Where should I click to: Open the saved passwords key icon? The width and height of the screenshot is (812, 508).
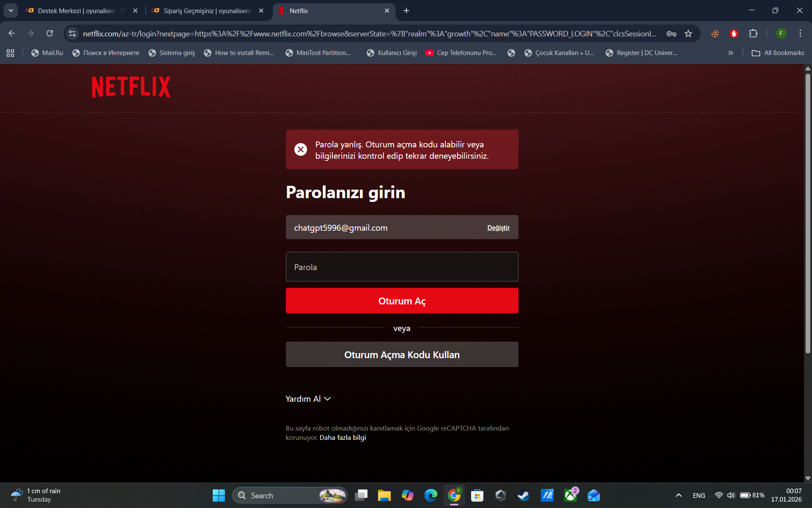pos(671,33)
